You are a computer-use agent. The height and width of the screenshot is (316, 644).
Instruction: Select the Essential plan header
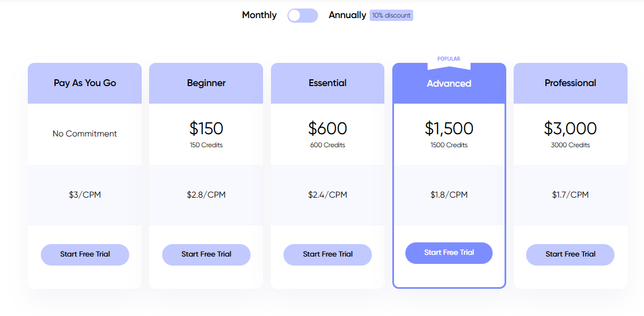point(328,83)
